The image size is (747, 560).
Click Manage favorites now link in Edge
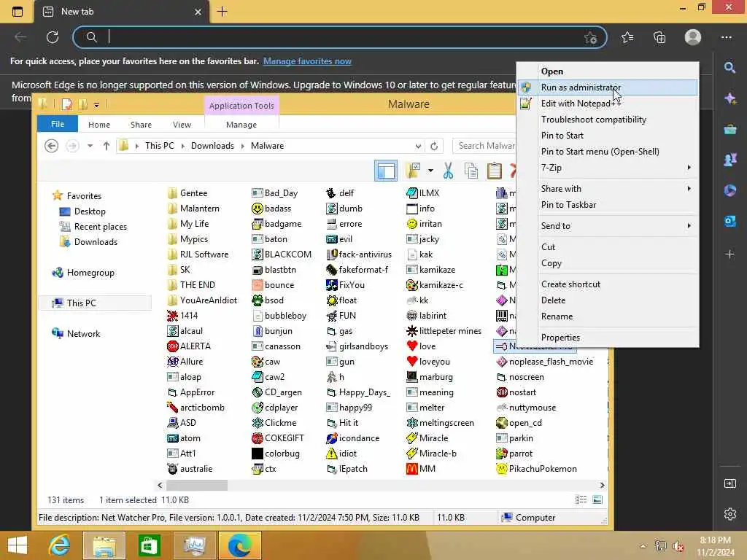click(x=307, y=61)
